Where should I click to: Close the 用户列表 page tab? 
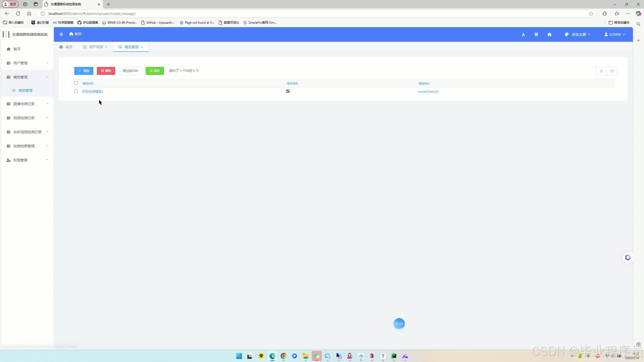pyautogui.click(x=106, y=47)
